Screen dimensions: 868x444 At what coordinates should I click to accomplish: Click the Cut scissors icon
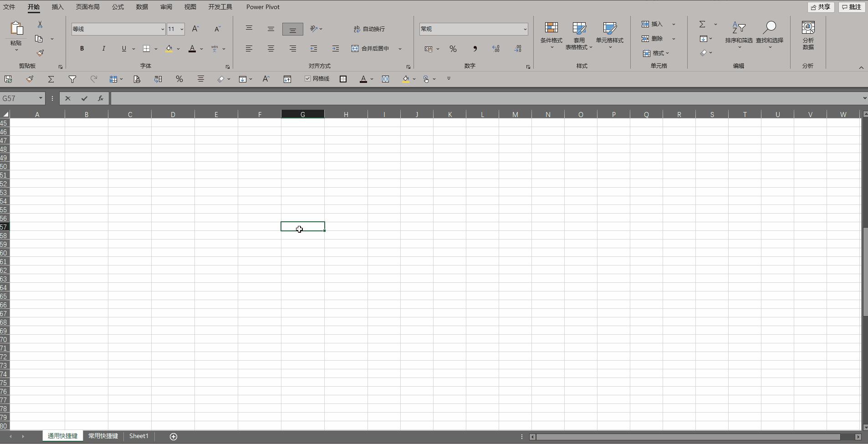(40, 25)
